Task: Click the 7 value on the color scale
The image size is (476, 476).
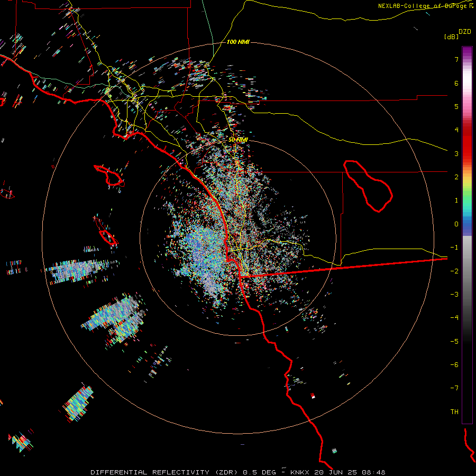Action: [x=456, y=59]
